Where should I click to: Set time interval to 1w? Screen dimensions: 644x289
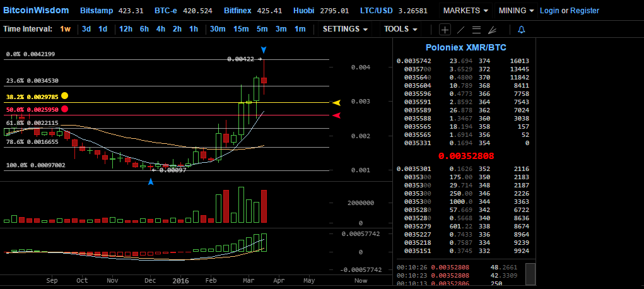click(x=66, y=29)
